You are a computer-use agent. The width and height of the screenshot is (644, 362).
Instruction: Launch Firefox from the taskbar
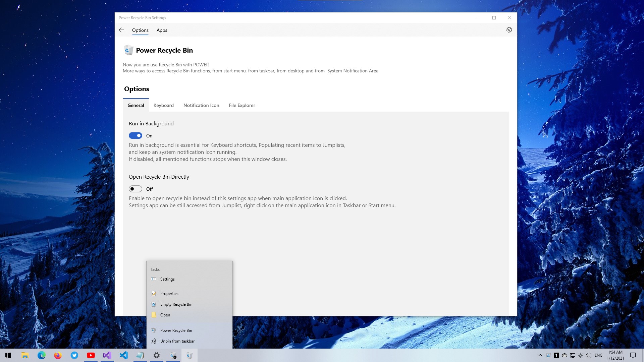pos(58,355)
